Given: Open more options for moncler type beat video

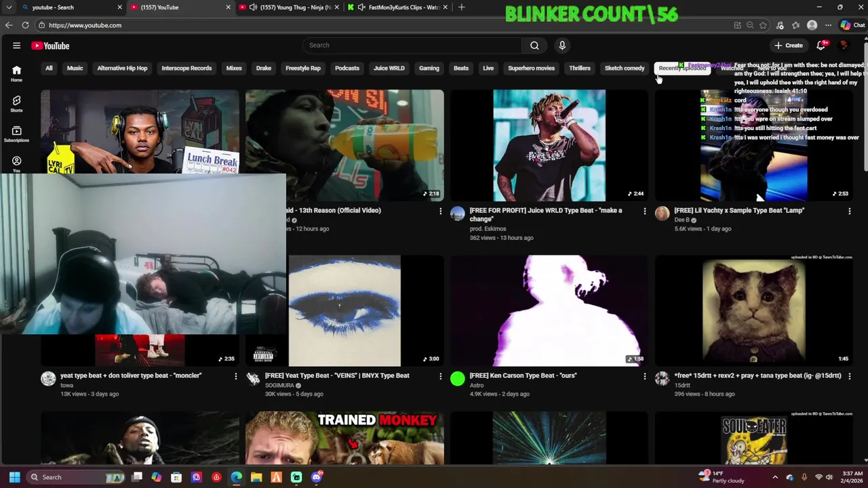Looking at the screenshot, I should [x=236, y=376].
